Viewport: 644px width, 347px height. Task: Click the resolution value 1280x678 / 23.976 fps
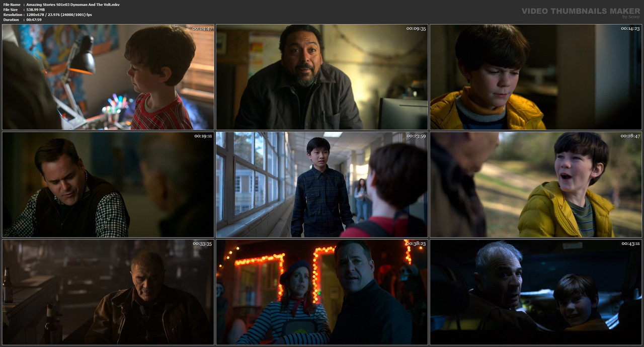pyautogui.click(x=59, y=15)
